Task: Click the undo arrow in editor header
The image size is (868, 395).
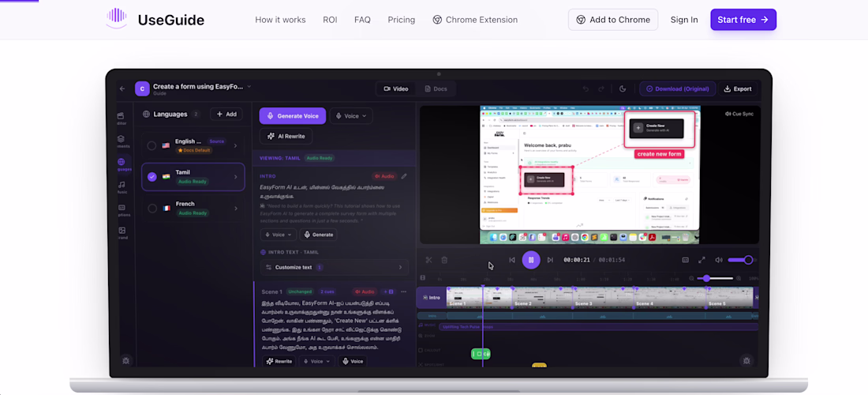Action: coord(586,88)
